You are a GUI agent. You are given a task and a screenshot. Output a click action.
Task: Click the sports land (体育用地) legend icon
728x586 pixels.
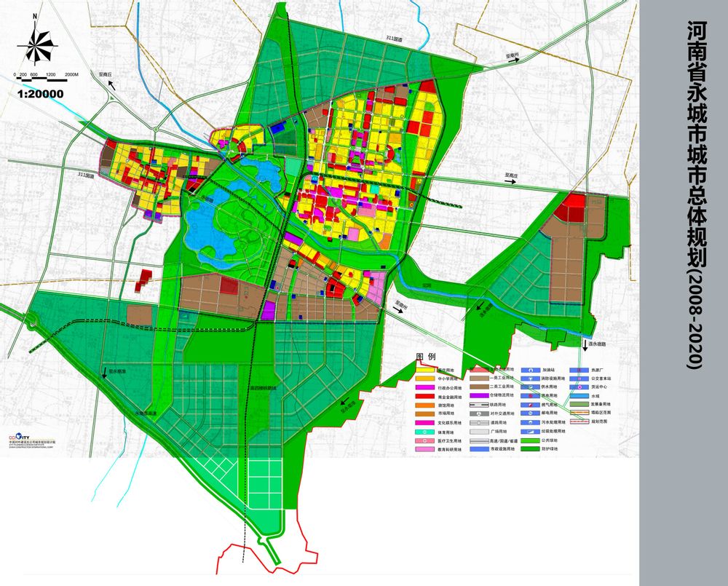coord(426,432)
